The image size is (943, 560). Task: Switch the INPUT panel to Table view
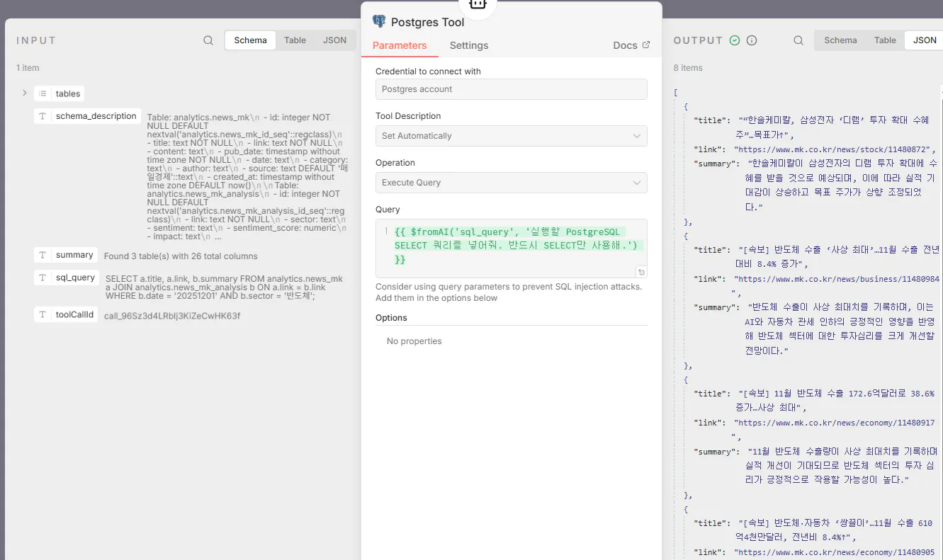(x=295, y=40)
